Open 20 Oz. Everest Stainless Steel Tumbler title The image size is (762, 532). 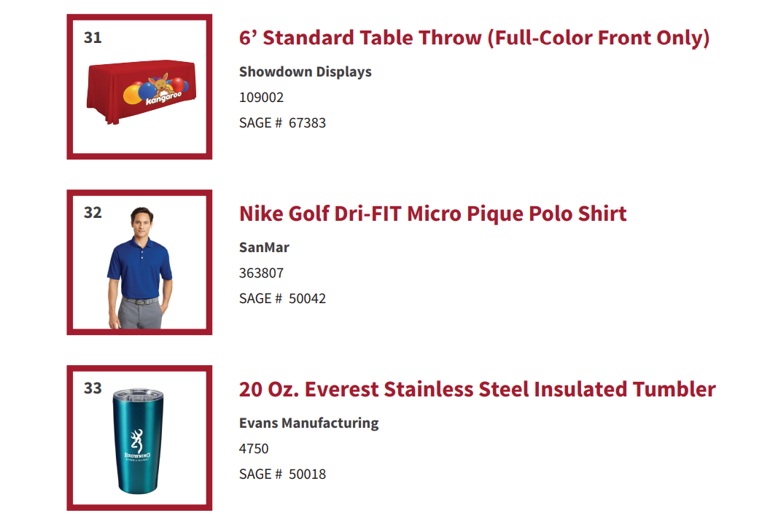[477, 389]
